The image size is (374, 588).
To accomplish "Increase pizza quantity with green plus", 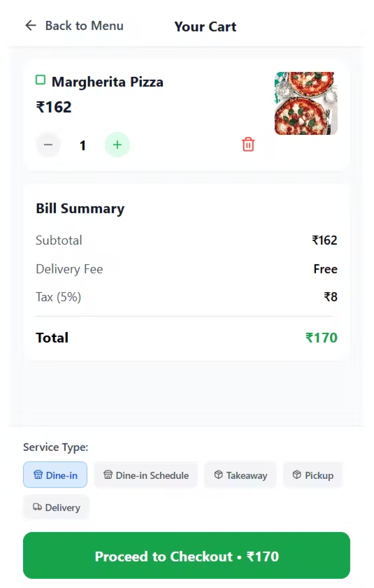I will click(x=117, y=145).
